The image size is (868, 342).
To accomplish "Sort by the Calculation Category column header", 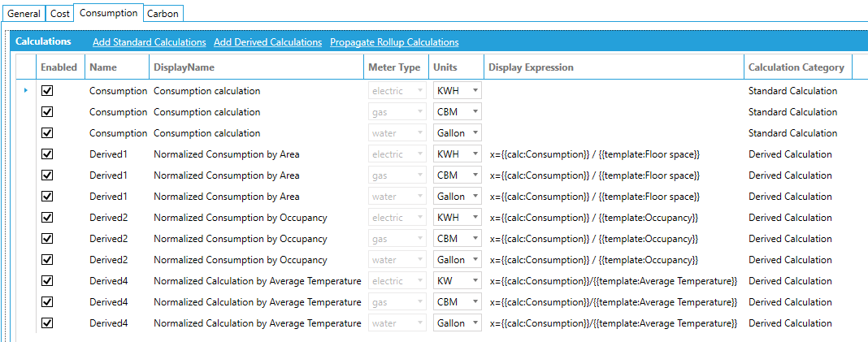I will tap(796, 67).
